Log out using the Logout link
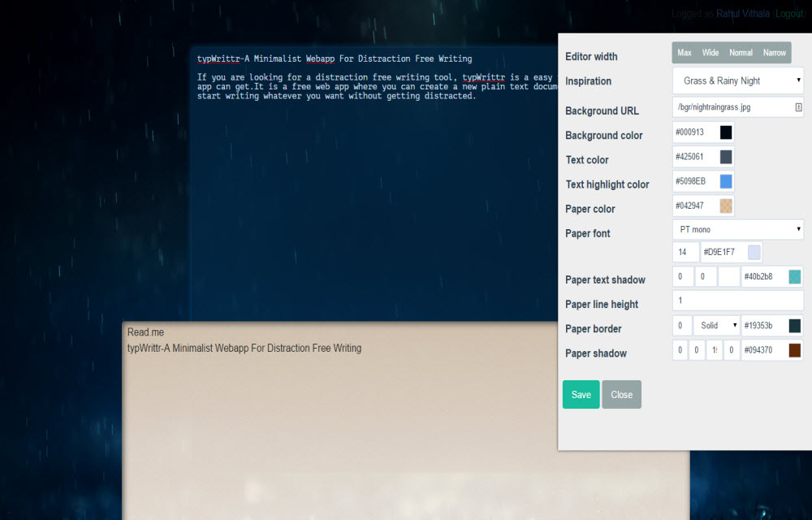The image size is (812, 520). pos(789,14)
